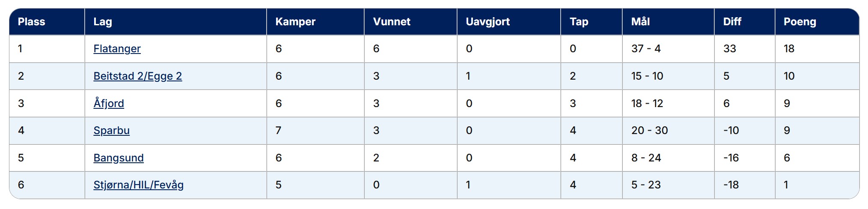The height and width of the screenshot is (209, 868).
Task: Select the Diff cell showing -18
Action: tap(731, 185)
